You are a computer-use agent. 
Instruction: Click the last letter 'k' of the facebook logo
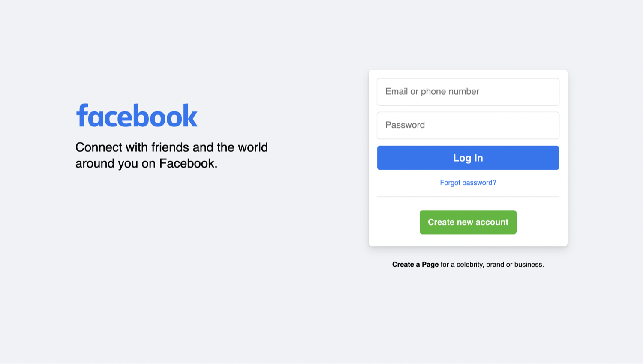(190, 116)
